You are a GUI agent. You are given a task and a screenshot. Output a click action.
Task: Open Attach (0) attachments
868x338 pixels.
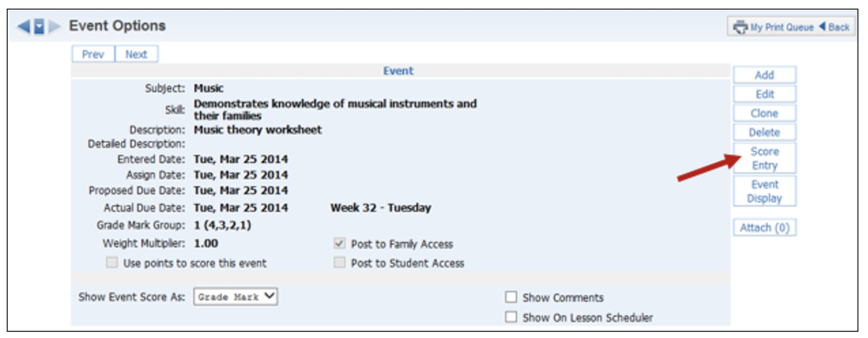point(764,228)
